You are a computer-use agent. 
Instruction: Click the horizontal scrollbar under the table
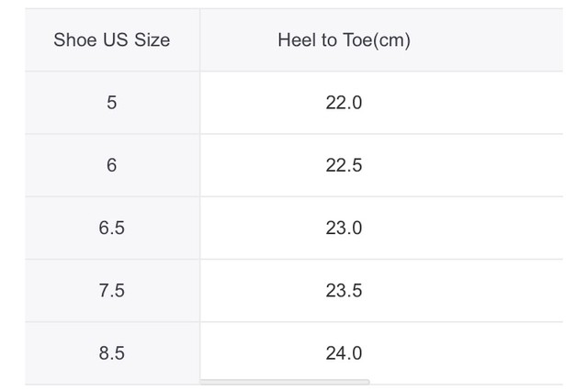coord(285,382)
